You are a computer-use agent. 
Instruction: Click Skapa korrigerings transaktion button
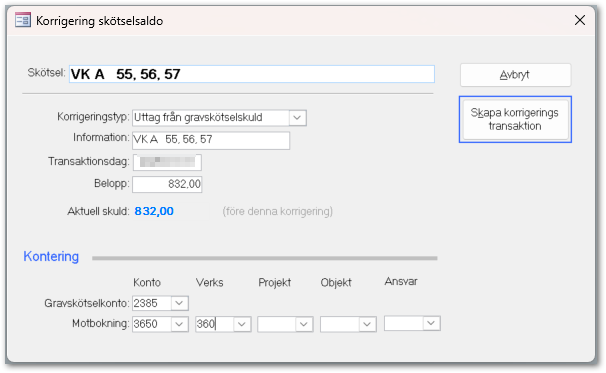pyautogui.click(x=515, y=119)
